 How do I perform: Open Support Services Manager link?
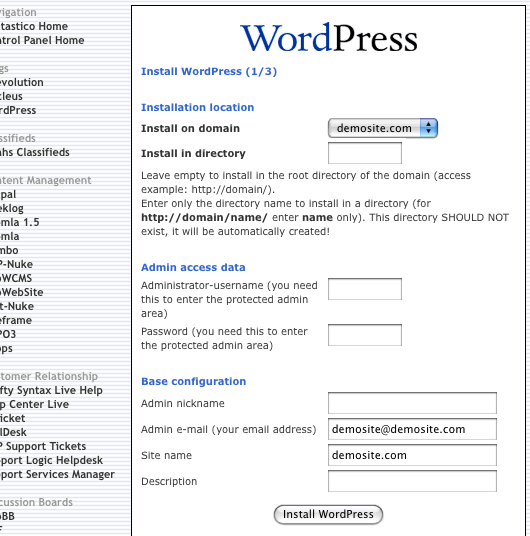57,474
